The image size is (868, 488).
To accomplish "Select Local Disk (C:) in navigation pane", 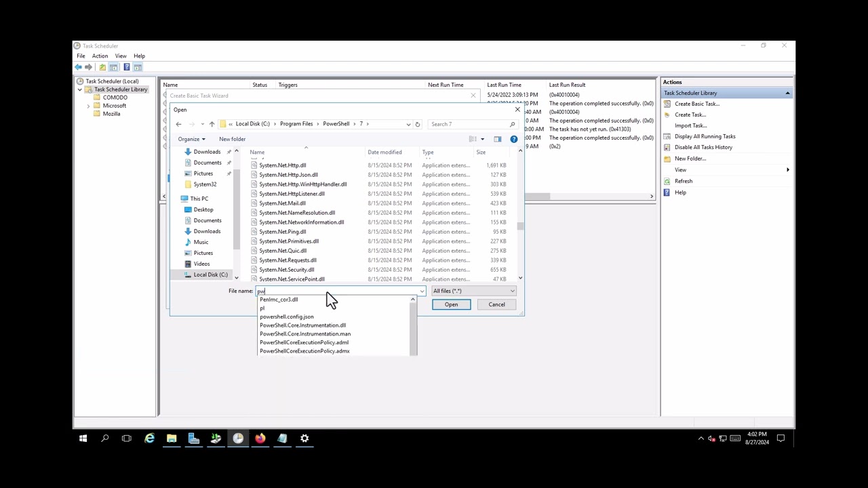I will click(x=210, y=274).
